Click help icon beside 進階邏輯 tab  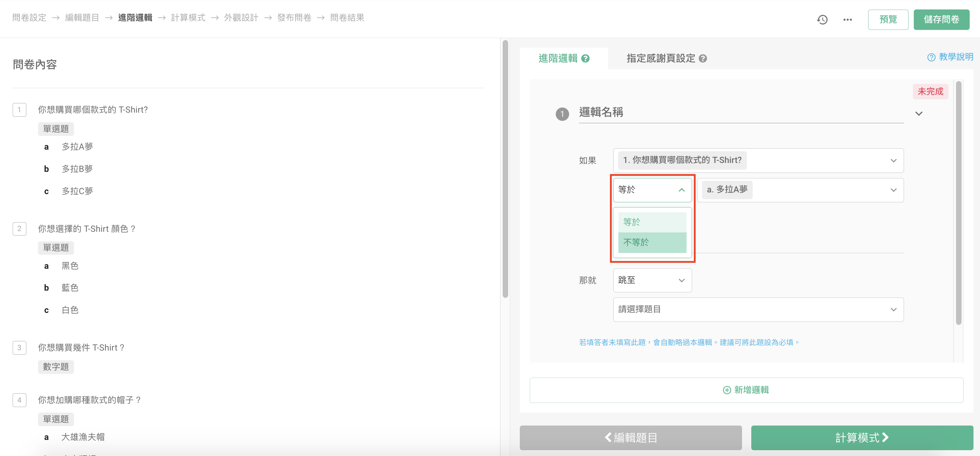586,59
